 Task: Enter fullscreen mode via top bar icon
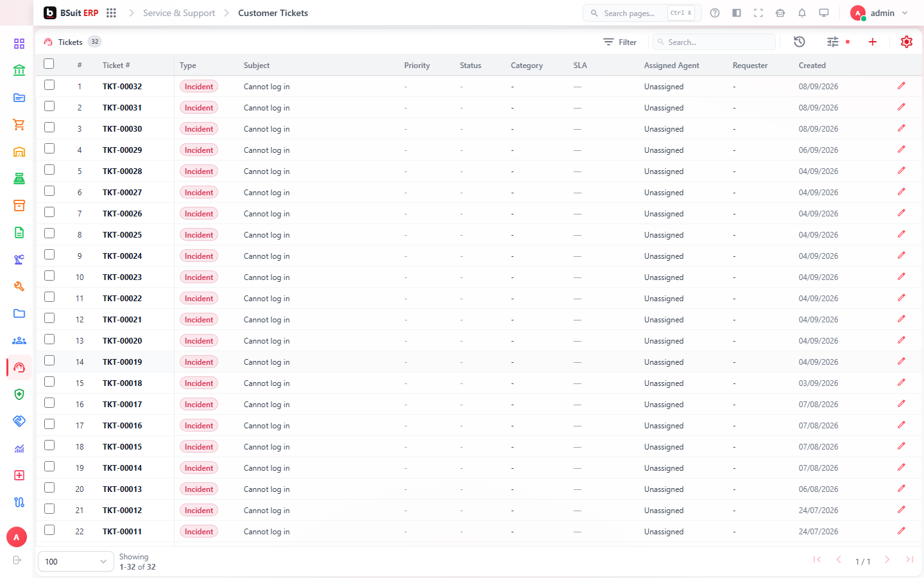tap(758, 13)
